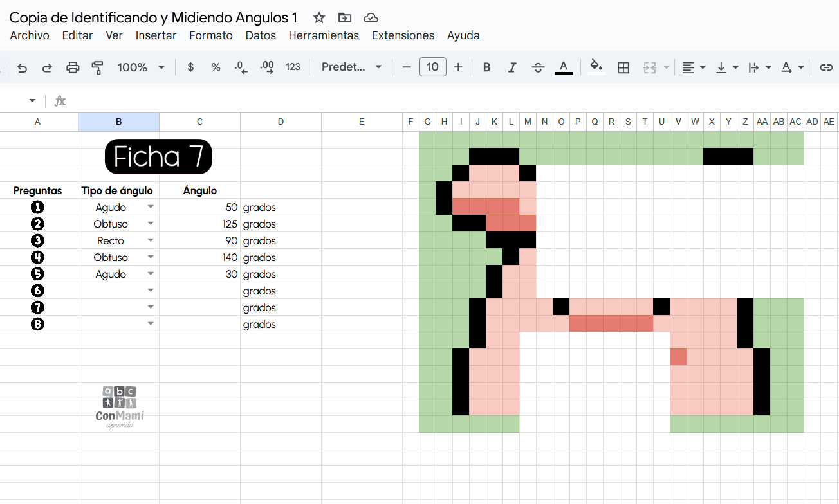Click the Move to folder icon
The image size is (839, 504).
click(345, 17)
